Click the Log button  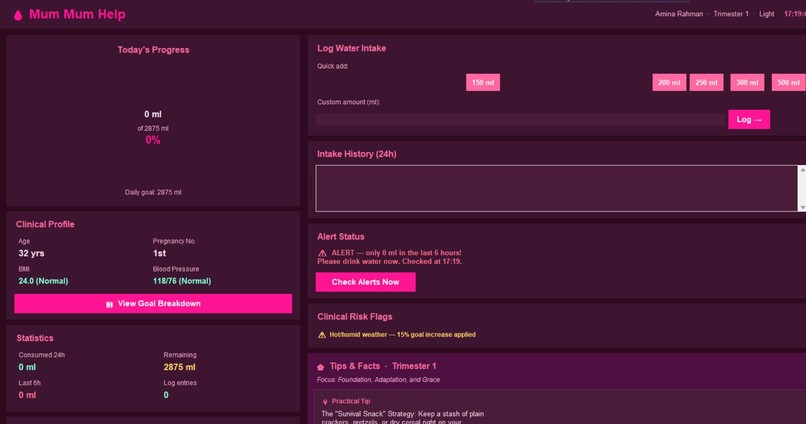pos(749,119)
